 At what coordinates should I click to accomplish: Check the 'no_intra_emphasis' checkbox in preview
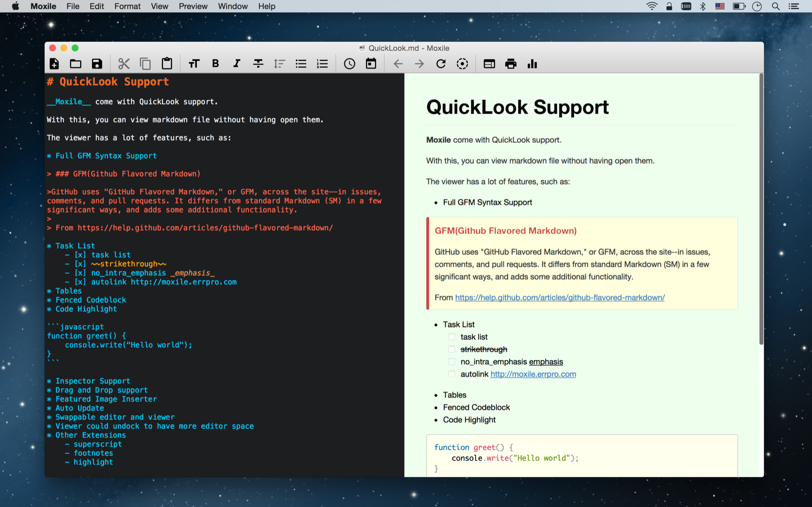pyautogui.click(x=451, y=361)
